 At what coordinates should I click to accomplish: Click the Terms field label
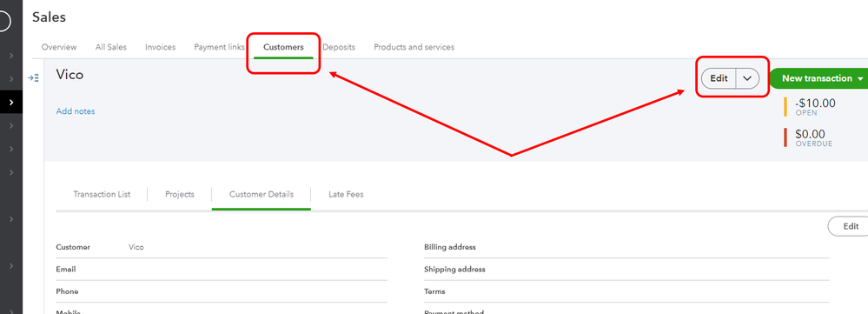tap(434, 291)
